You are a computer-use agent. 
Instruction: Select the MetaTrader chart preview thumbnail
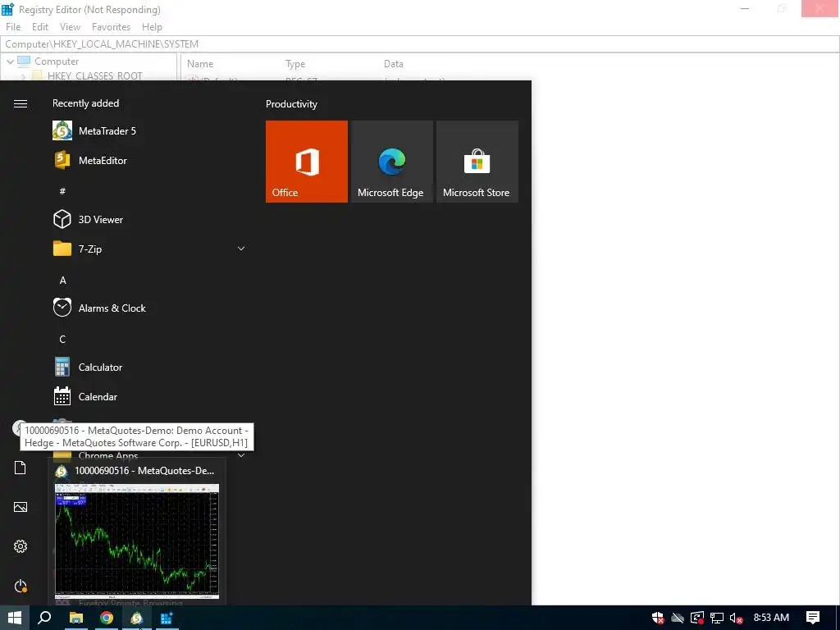point(137,541)
